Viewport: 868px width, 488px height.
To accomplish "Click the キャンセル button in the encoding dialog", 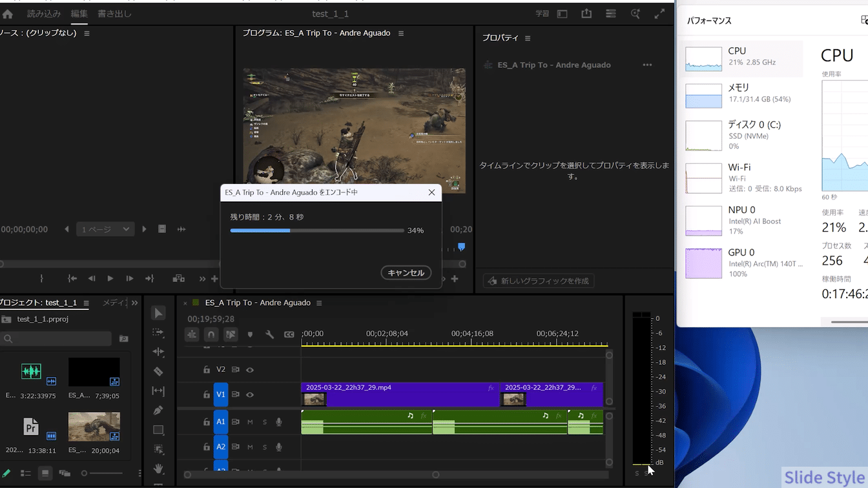I will [406, 273].
